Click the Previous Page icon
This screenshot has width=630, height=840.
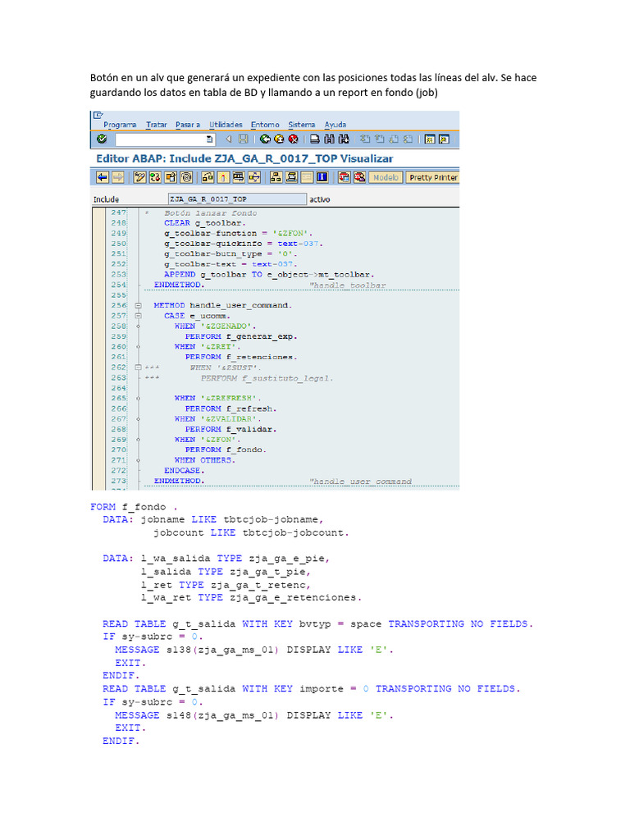[x=379, y=139]
